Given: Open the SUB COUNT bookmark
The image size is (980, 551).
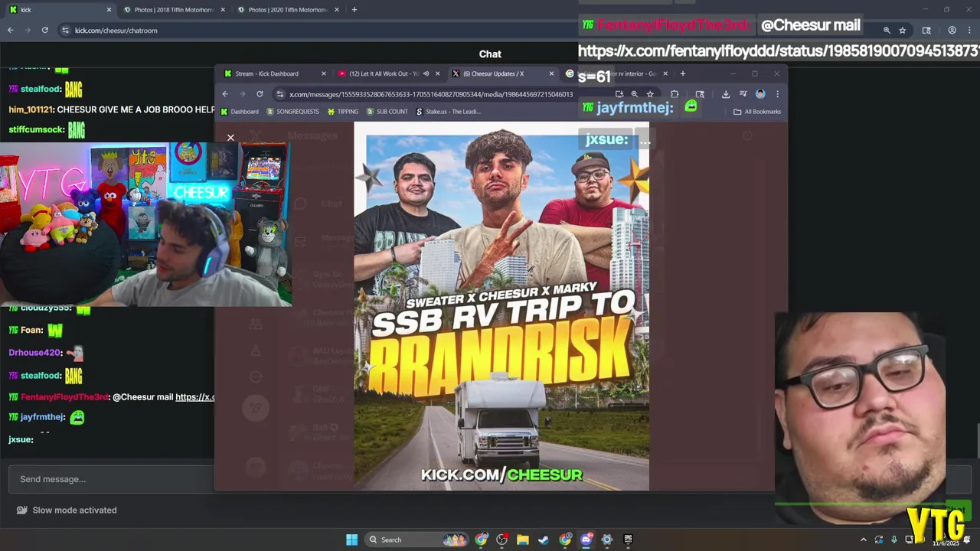Looking at the screenshot, I should (x=387, y=112).
